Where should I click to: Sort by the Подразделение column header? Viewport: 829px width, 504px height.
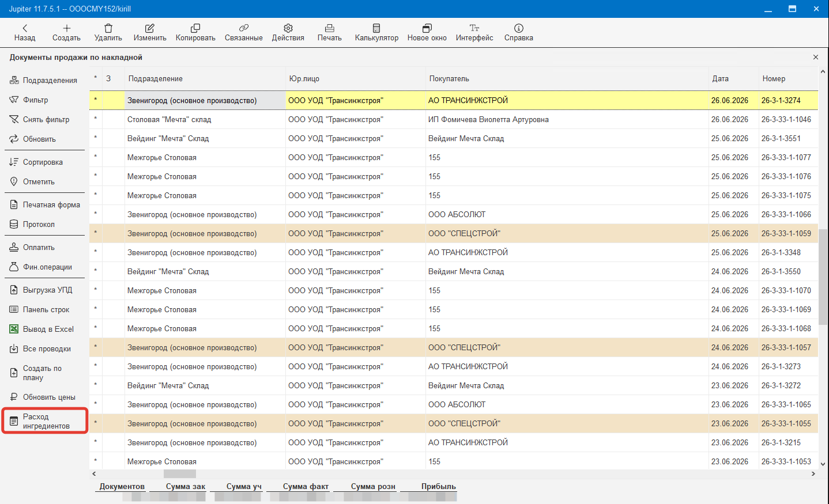(x=205, y=78)
